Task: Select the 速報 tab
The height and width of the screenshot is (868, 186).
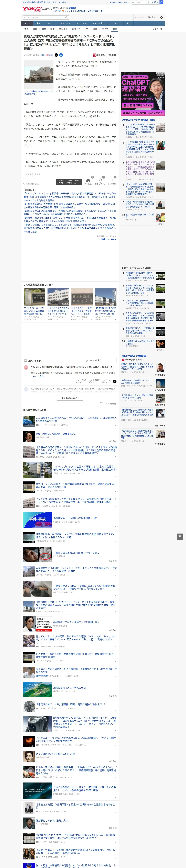Action: [x=38, y=24]
